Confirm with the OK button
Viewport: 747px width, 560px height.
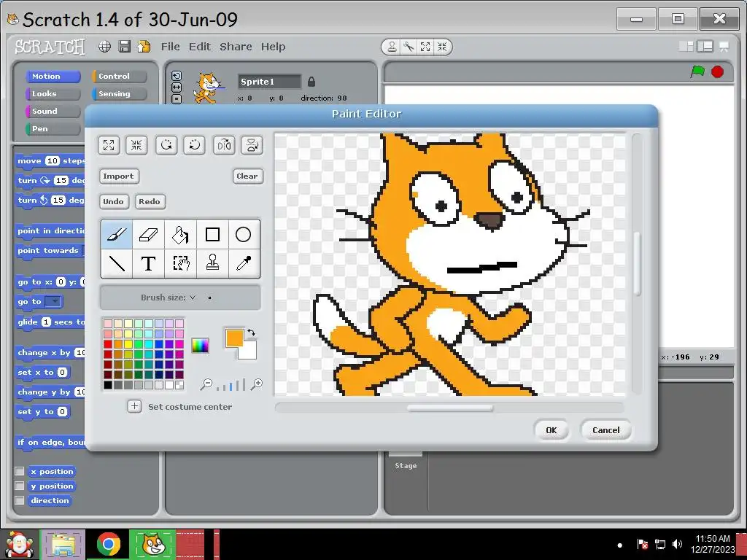click(x=551, y=430)
